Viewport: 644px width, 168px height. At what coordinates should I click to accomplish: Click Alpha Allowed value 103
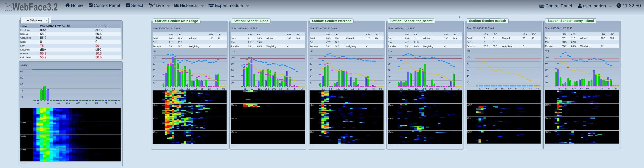[x=289, y=38]
